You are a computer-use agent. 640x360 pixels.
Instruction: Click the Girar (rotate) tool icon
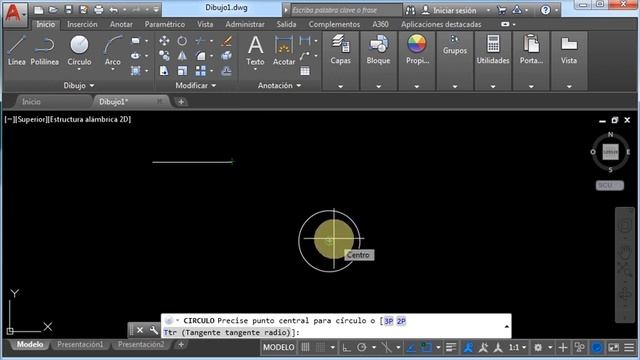[182, 40]
